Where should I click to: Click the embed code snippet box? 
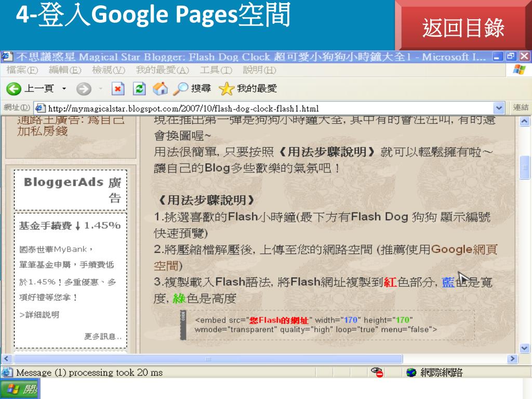pyautogui.click(x=328, y=325)
